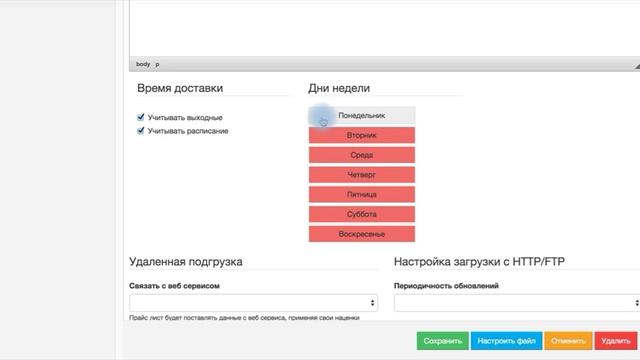Uncheck "Учитывать выходные" checkbox
640x360 pixels.
click(141, 117)
